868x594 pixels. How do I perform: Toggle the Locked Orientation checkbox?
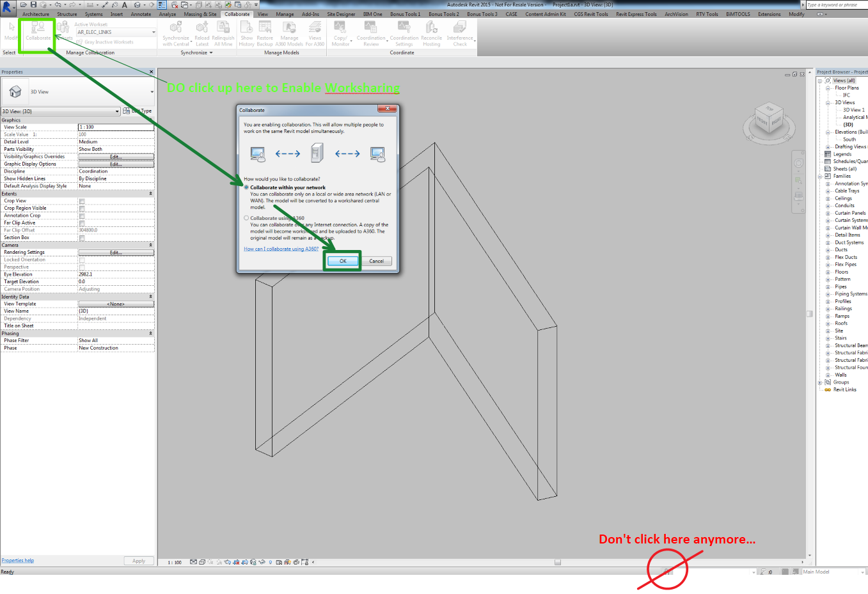(x=82, y=260)
